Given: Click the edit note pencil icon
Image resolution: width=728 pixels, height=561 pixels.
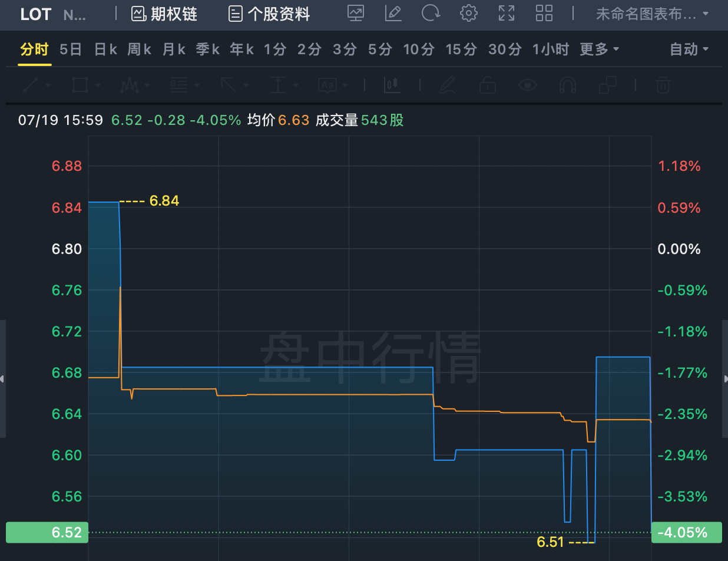Looking at the screenshot, I should (x=393, y=13).
